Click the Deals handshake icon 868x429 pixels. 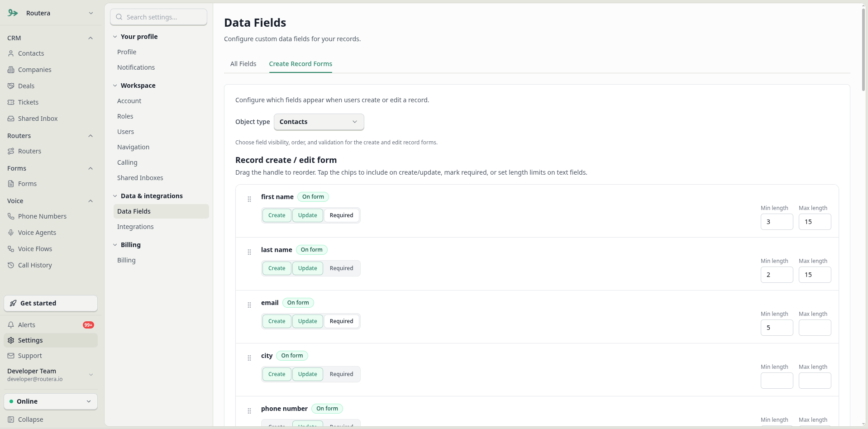tap(11, 86)
